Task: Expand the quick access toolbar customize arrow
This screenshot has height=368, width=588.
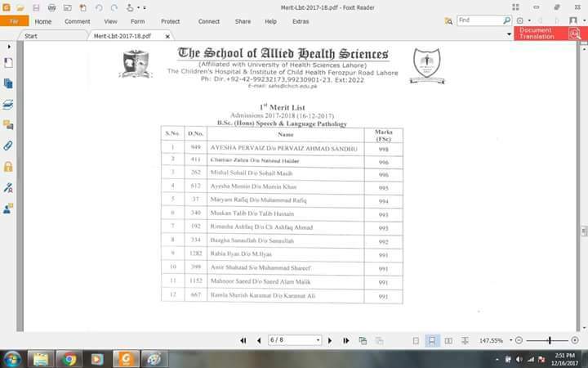Action: tap(145, 7)
